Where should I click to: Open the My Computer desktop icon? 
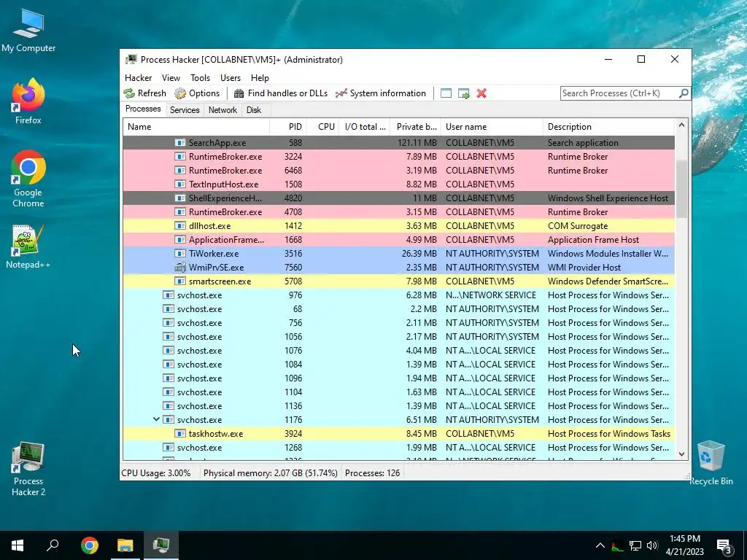[x=28, y=31]
